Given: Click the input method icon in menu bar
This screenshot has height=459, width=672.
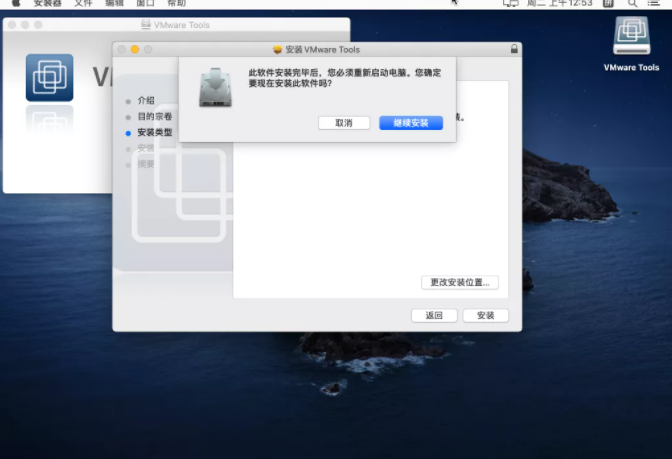Looking at the screenshot, I should (x=608, y=3).
